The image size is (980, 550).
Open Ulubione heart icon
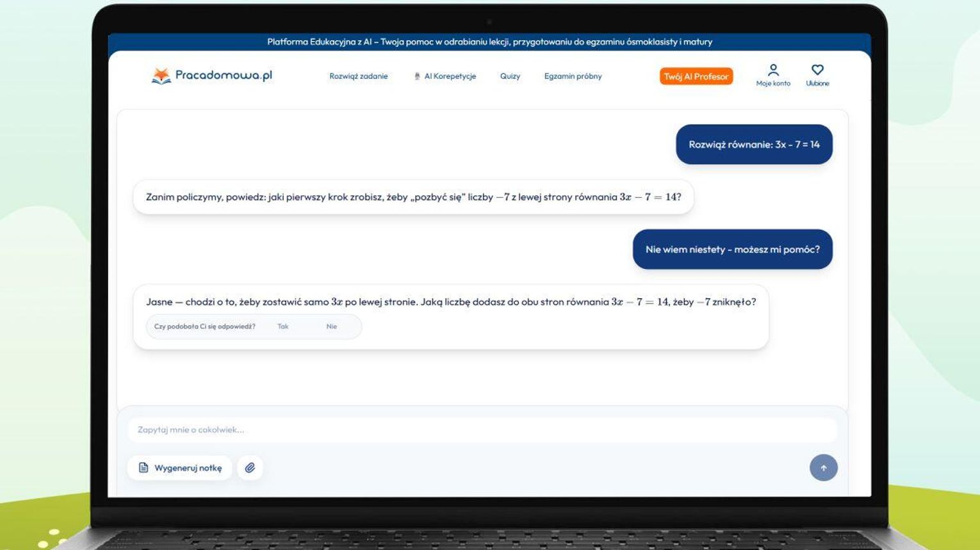point(817,70)
